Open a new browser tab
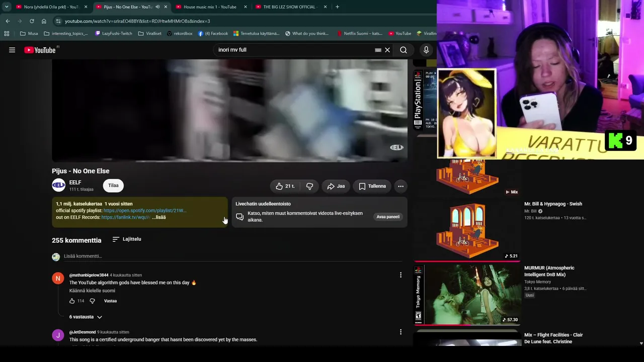This screenshot has width=644, height=362. (337, 7)
